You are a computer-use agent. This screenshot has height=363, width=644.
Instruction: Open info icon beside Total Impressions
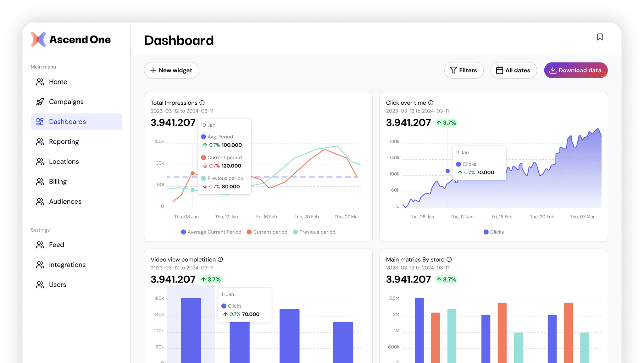tap(202, 103)
